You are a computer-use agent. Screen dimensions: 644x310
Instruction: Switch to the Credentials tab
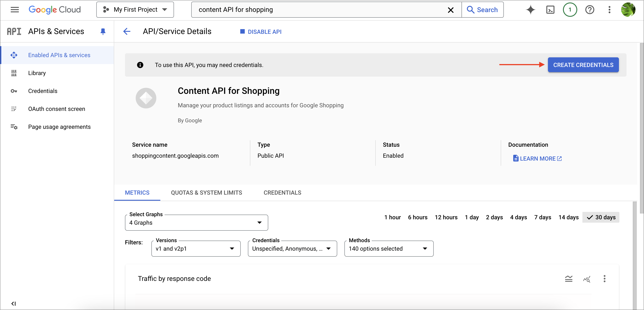tap(282, 193)
